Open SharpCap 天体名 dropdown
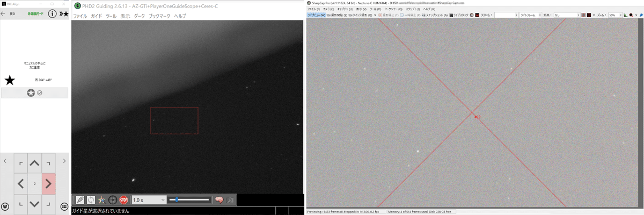 tap(506, 15)
